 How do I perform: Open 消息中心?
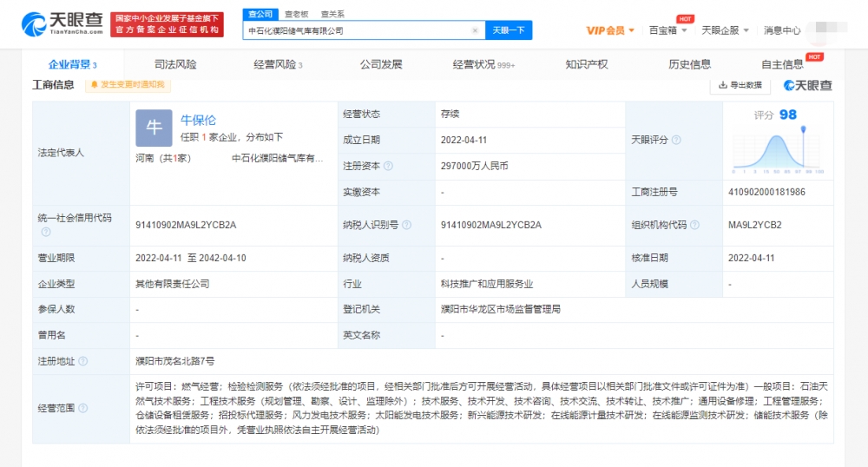pos(782,30)
